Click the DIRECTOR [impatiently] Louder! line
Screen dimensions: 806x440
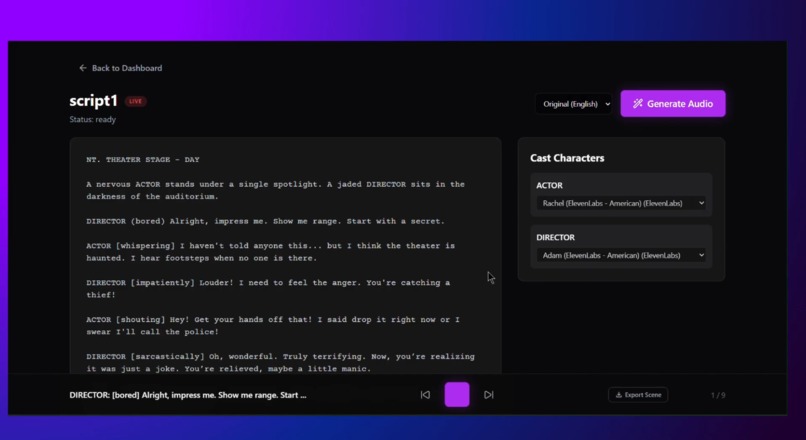tap(268, 289)
